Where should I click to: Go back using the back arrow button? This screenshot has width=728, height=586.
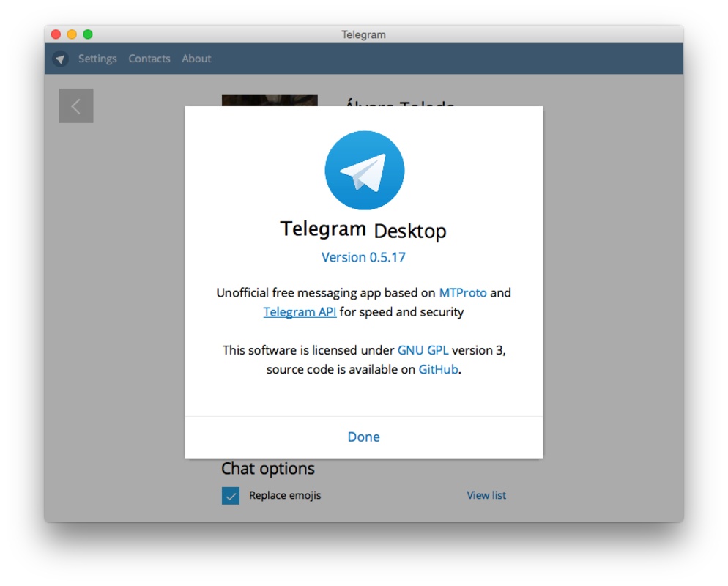(75, 105)
